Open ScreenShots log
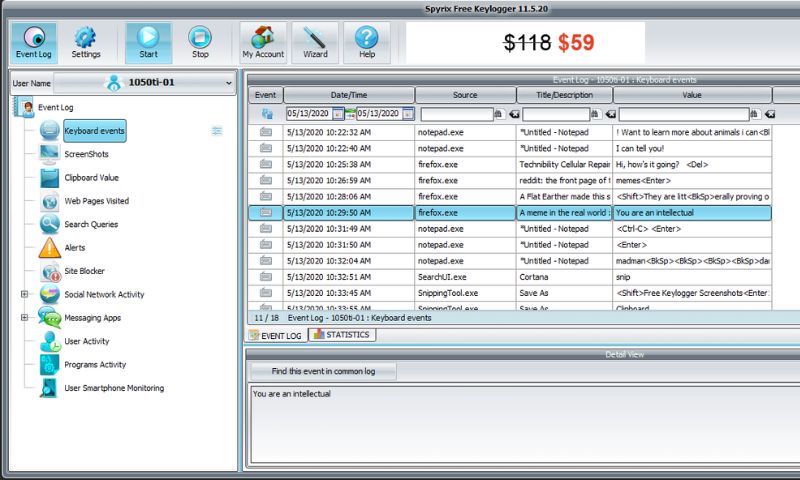 click(86, 154)
